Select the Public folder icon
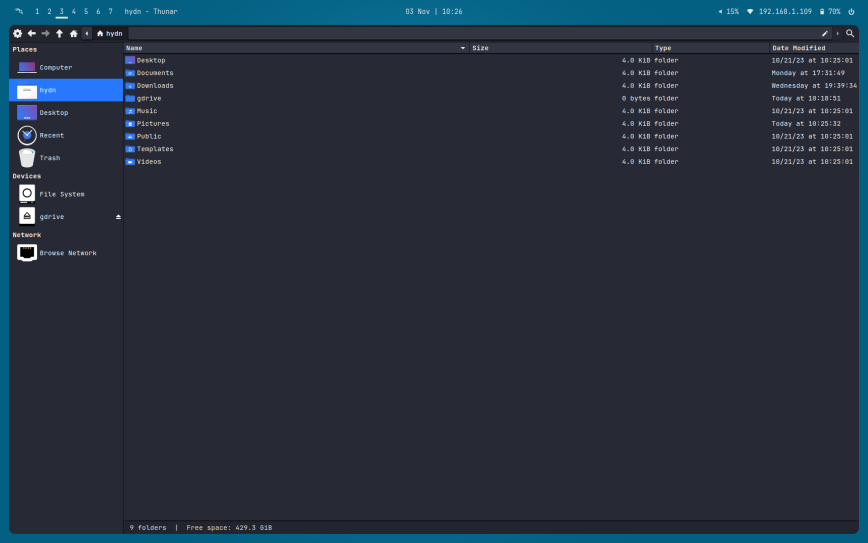The width and height of the screenshot is (868, 543). [x=130, y=137]
